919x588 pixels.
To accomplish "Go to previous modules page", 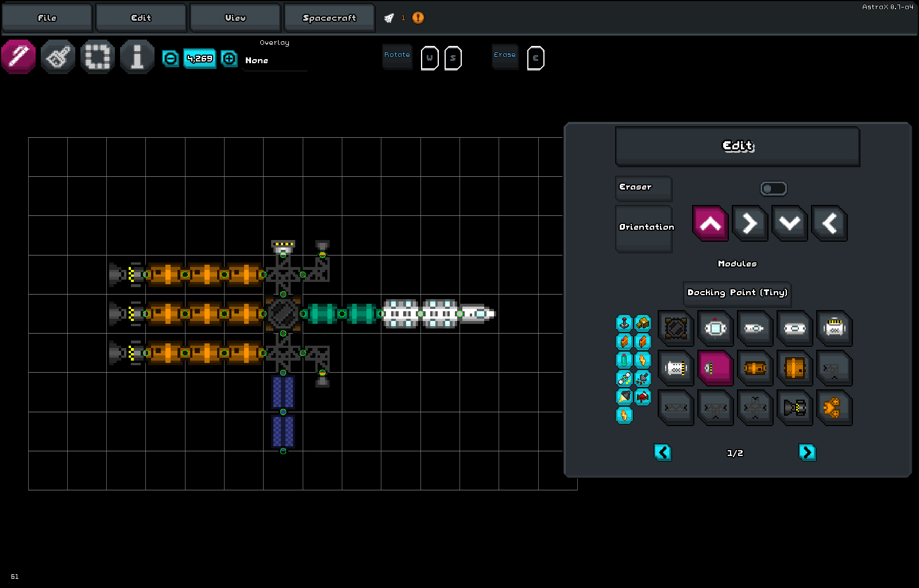I will (x=663, y=452).
